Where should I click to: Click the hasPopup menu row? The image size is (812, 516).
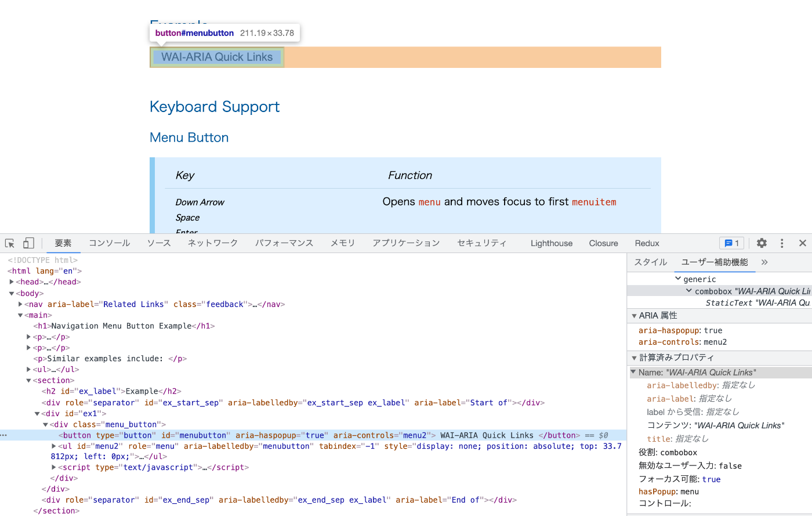click(x=669, y=492)
